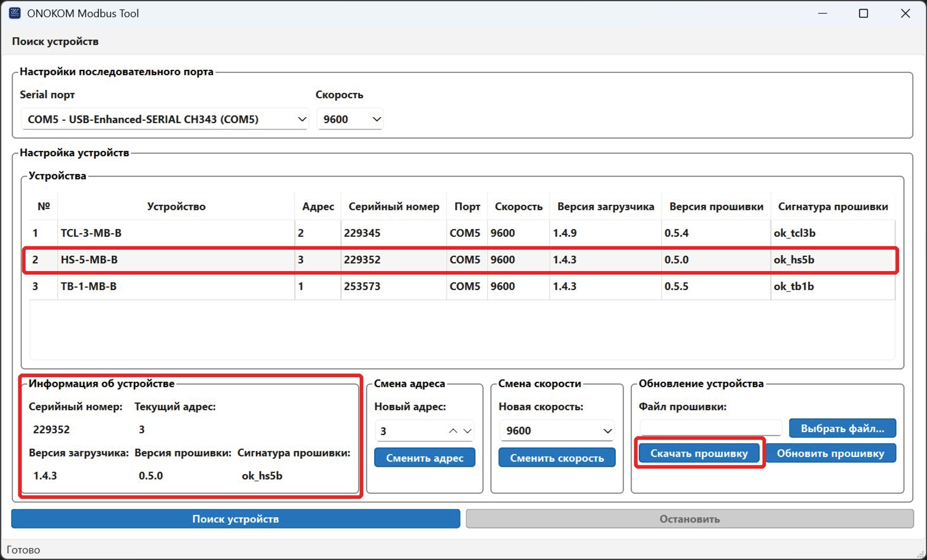This screenshot has width=927, height=560.
Task: Click the ONOKOM Modbus Tool app icon
Action: (15, 13)
